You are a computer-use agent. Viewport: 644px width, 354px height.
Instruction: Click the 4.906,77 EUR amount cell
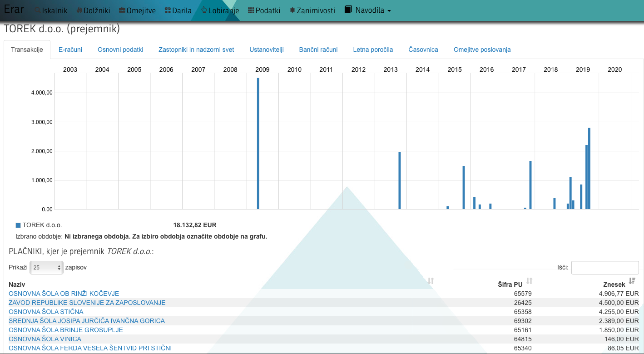tap(619, 294)
